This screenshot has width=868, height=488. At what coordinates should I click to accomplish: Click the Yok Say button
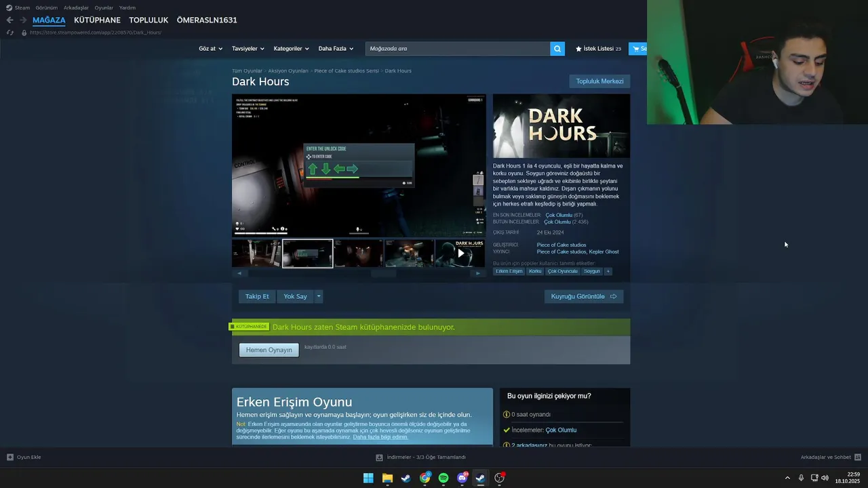click(295, 296)
